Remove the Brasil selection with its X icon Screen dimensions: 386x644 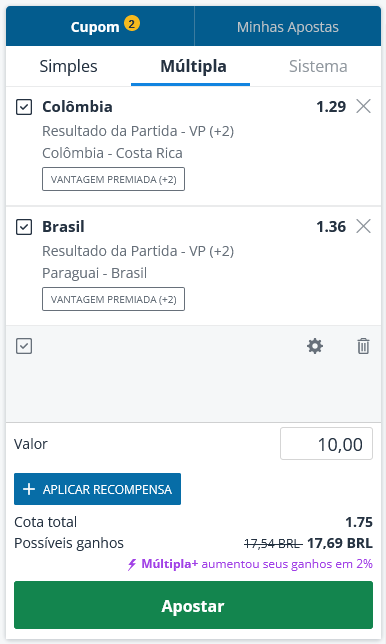363,226
